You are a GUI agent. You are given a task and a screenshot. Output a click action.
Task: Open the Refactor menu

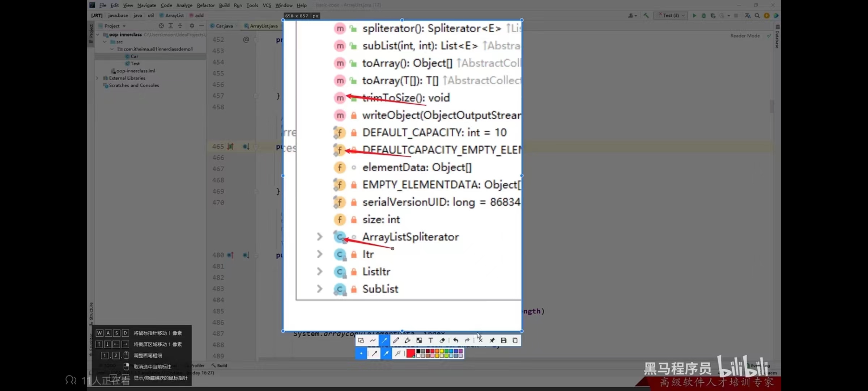click(205, 5)
